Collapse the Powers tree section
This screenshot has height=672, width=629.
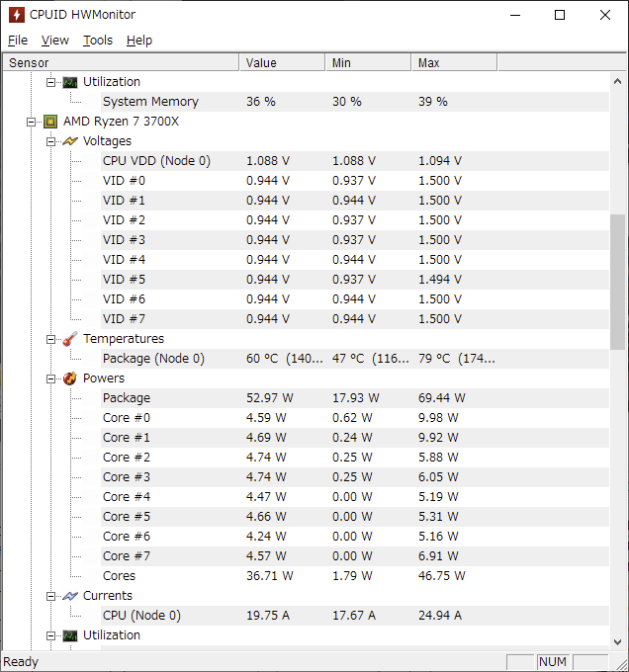pos(50,378)
